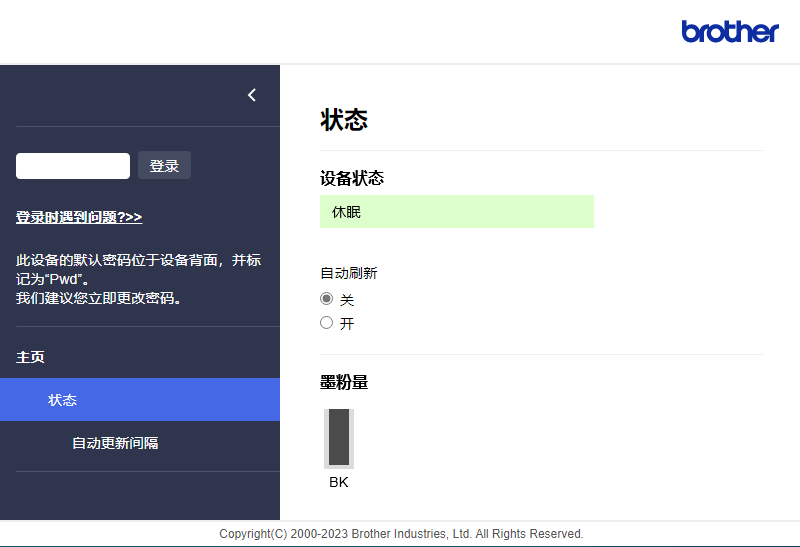
Task: Open the 状态 sidebar menu item
Action: tap(63, 400)
